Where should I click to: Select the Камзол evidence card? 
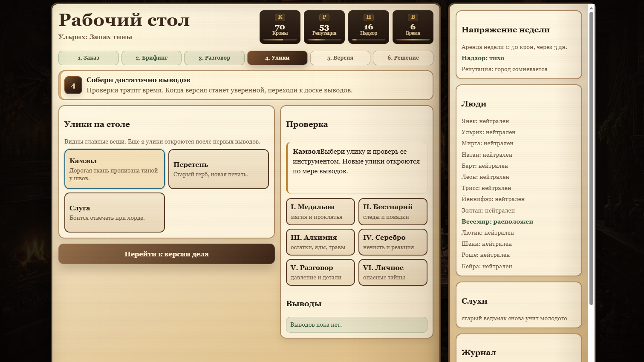point(115,169)
